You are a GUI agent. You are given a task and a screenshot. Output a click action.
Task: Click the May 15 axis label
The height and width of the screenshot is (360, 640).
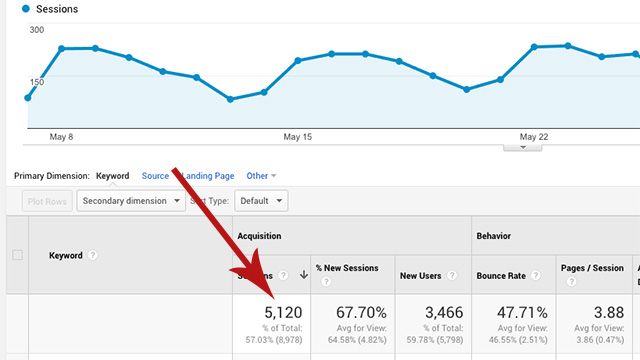click(x=298, y=137)
